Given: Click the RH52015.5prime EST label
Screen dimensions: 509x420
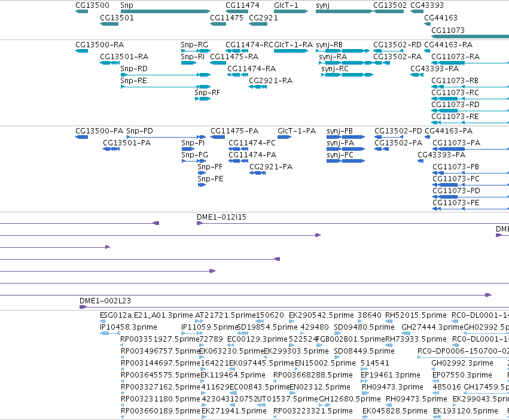Looking at the screenshot, I should coord(416,315).
